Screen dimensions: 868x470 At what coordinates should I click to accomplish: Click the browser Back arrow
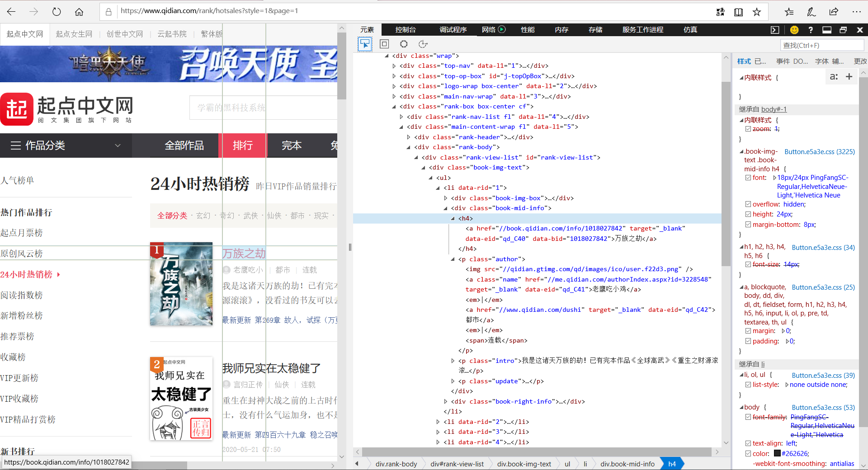tap(11, 12)
